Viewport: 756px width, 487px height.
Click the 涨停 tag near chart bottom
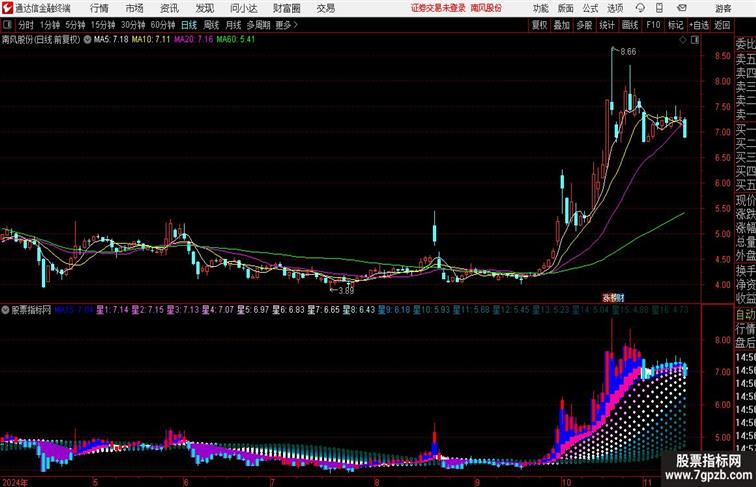[x=613, y=298]
